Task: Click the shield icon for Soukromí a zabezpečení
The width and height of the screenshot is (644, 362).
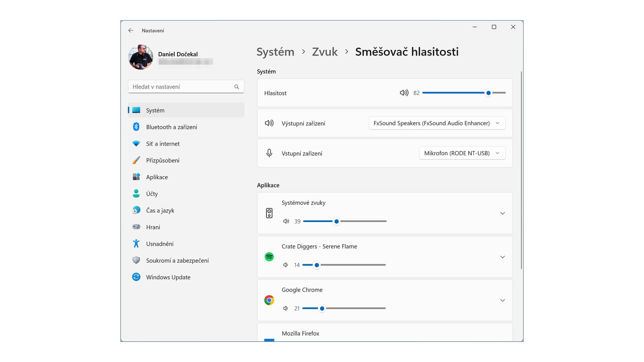Action: click(x=136, y=260)
